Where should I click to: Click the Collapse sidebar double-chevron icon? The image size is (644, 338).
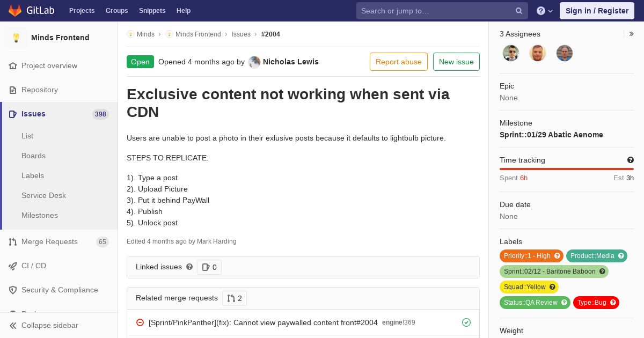[13, 326]
